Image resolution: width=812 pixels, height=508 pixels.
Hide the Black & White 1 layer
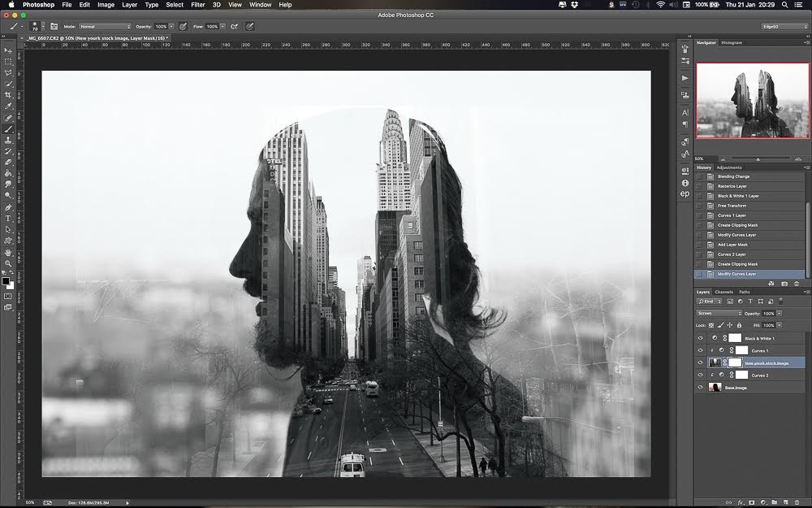pos(701,337)
